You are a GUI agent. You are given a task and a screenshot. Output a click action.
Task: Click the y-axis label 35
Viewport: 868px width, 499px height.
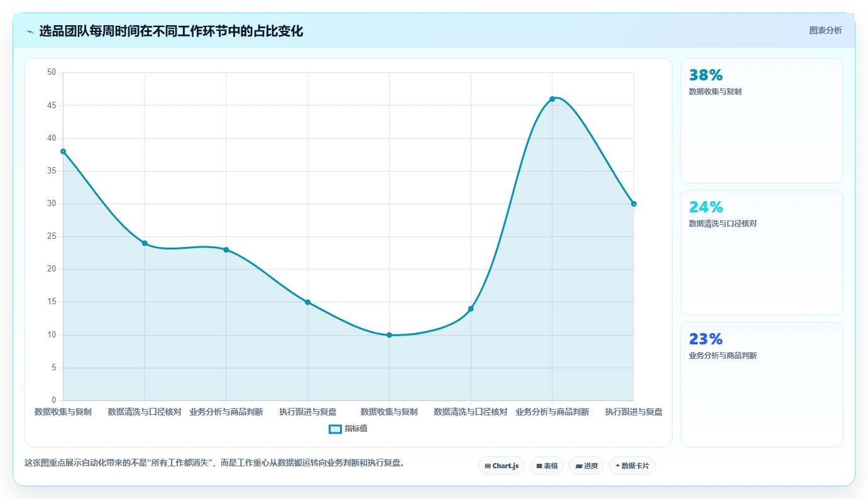coord(52,171)
